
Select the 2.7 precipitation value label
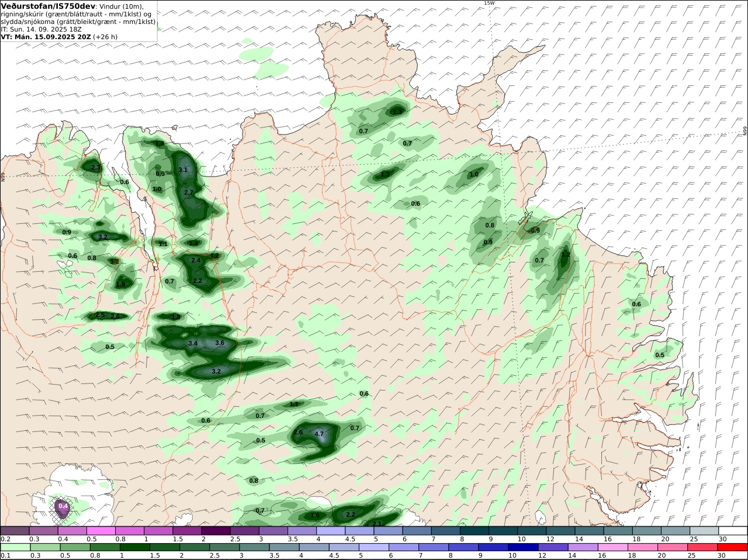pos(188,192)
